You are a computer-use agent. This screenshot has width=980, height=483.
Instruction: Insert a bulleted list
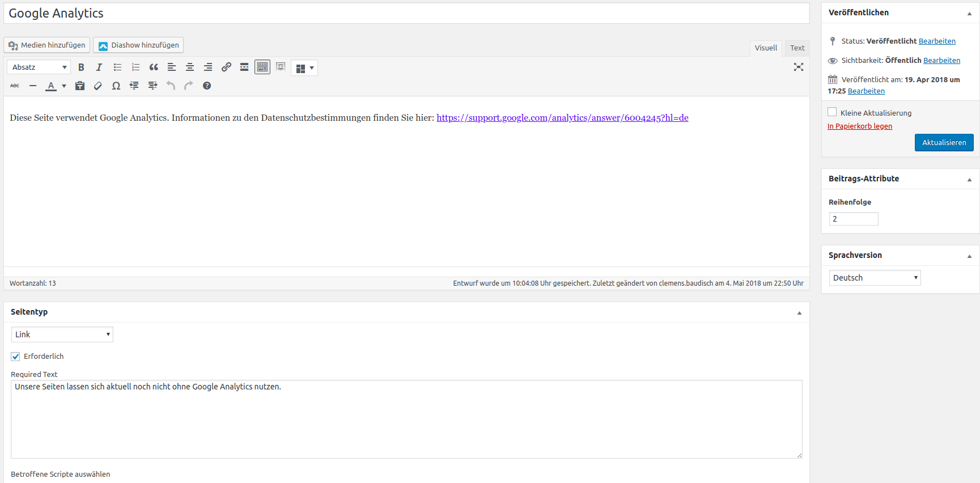click(x=117, y=67)
